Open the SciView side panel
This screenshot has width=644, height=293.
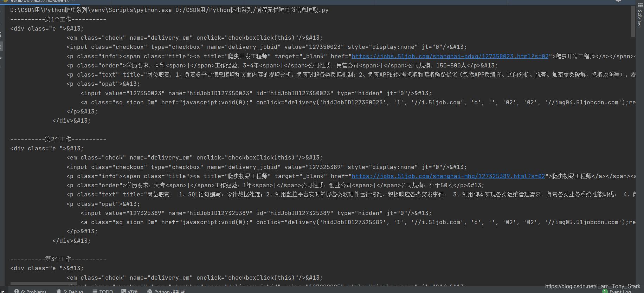(x=640, y=15)
